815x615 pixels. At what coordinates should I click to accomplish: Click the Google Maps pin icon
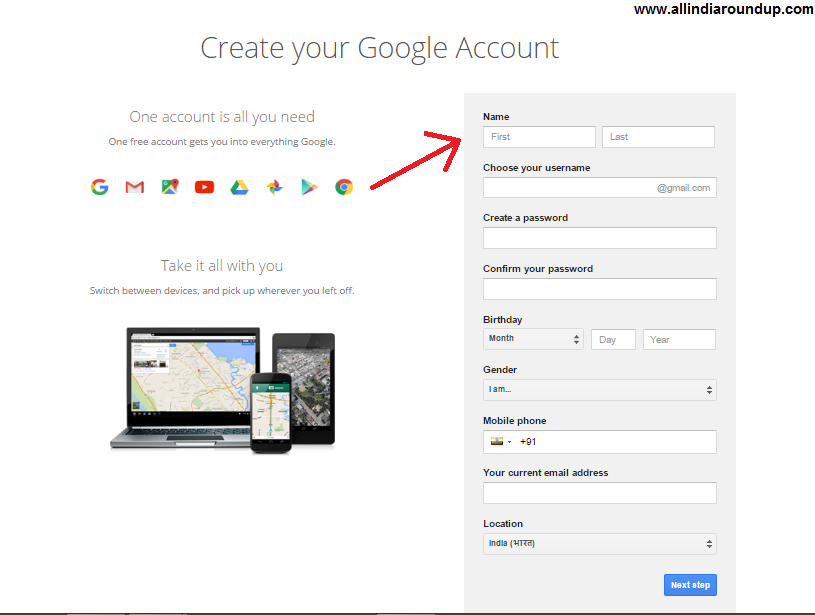pos(170,187)
